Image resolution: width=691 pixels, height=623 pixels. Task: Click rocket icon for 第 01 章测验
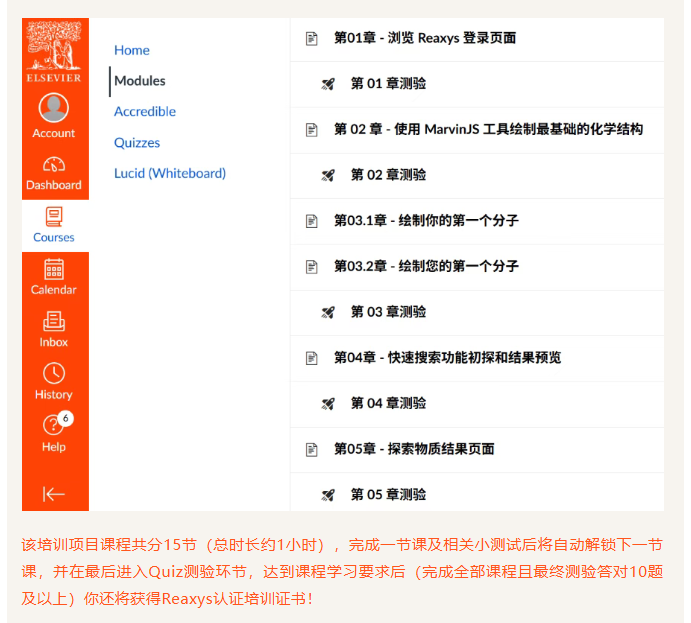click(328, 84)
